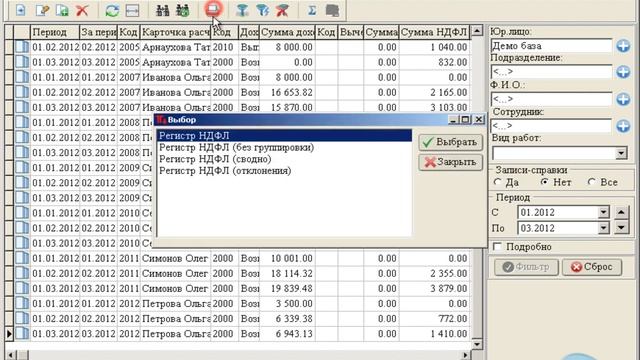Click the gray icon after the sigma

pos(332,10)
